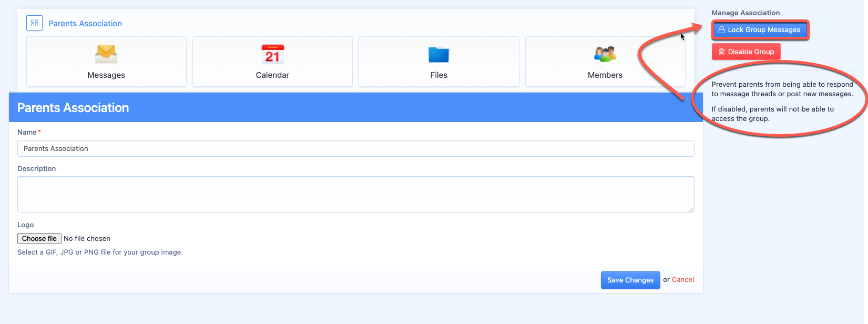Image resolution: width=868 pixels, height=324 pixels.
Task: Open the Parents Association breadcrumb link
Action: point(85,24)
